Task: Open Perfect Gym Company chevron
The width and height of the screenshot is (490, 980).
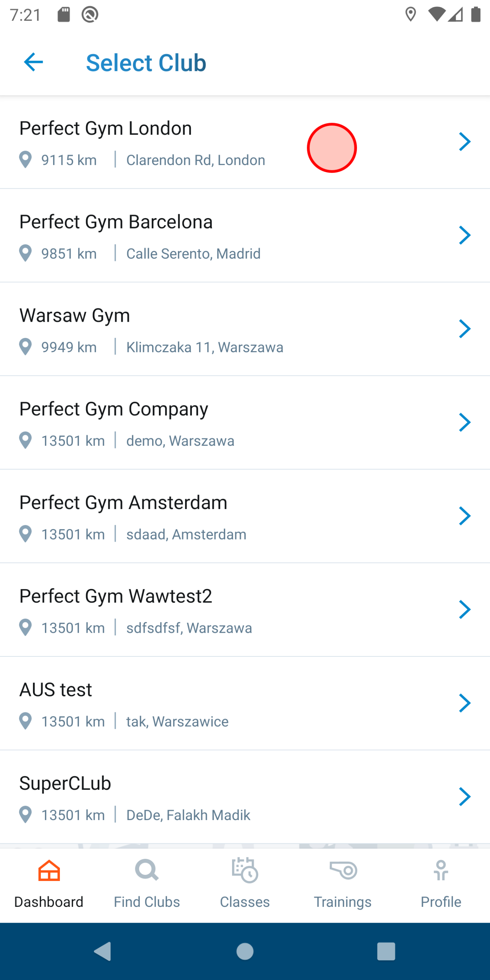Action: pyautogui.click(x=465, y=423)
